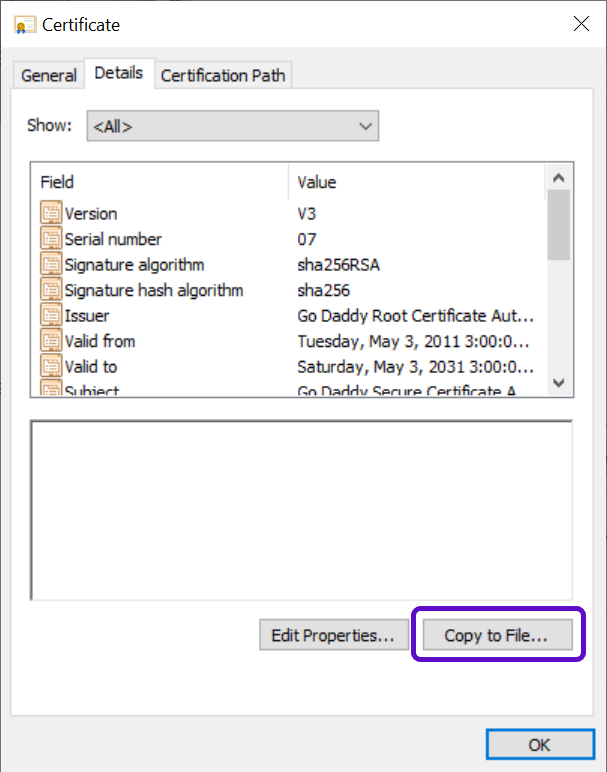The height and width of the screenshot is (772, 607).
Task: Select the Issuer field icon
Action: 50,316
